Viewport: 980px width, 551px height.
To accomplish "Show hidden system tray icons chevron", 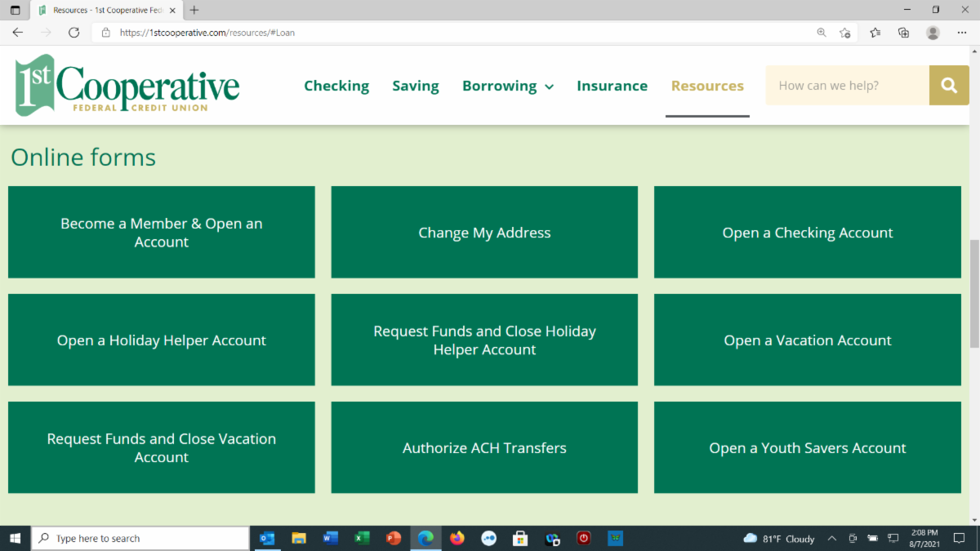I will pos(831,539).
